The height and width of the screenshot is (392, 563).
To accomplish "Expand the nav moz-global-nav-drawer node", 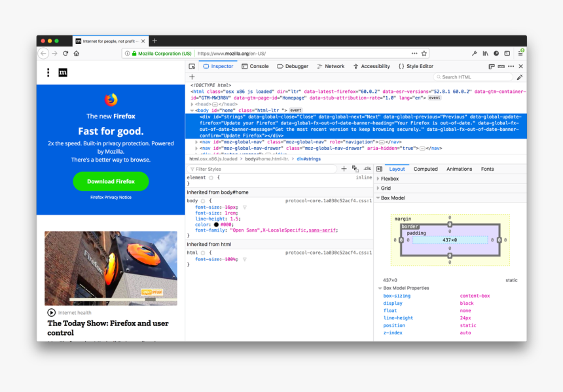I will pos(196,149).
